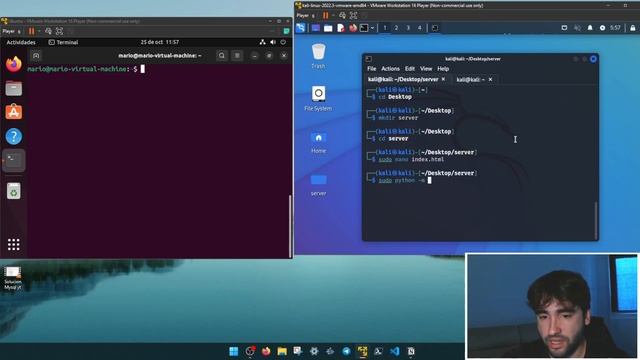
Task: Open the Ubuntu power menu icon
Action: pos(283,42)
